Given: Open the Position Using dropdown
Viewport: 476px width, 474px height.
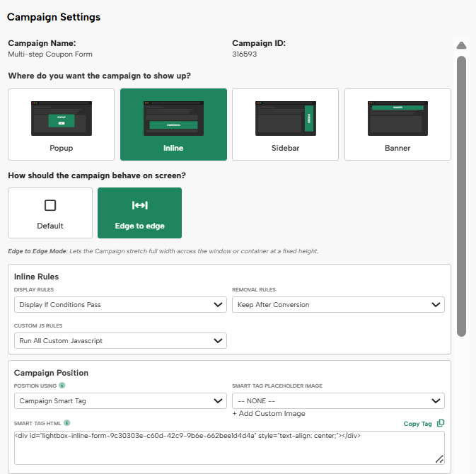Looking at the screenshot, I should [120, 400].
